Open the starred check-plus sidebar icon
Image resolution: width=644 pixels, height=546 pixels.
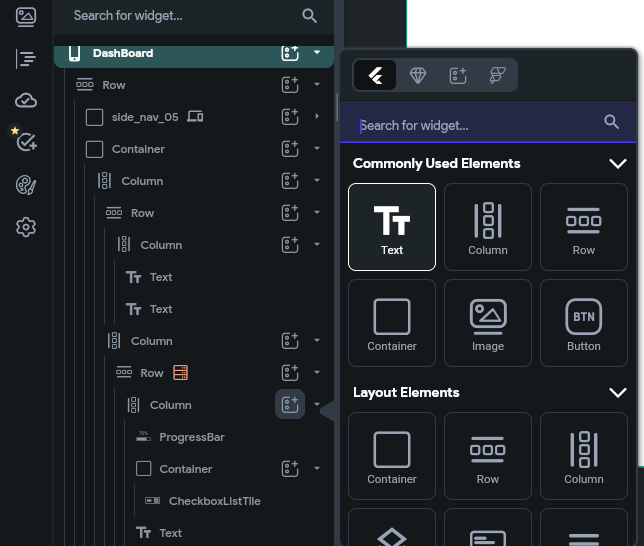pyautogui.click(x=25, y=140)
